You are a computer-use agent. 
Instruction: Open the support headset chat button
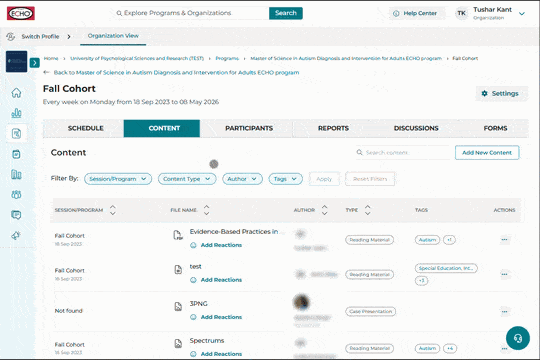(518, 338)
